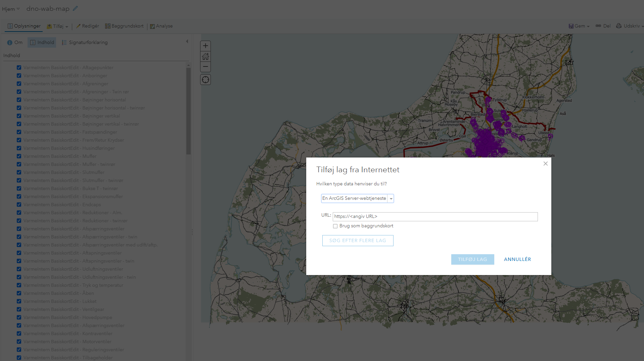This screenshot has width=644, height=361.
Task: Disable the VarmeIntern BasiskortEdit - Hovedpumpe layer
Action: tap(19, 317)
